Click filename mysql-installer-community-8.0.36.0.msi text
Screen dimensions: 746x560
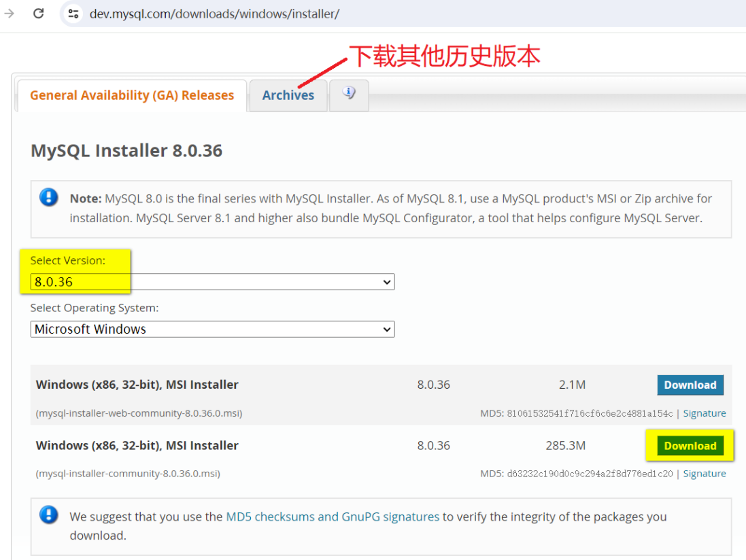click(x=128, y=474)
